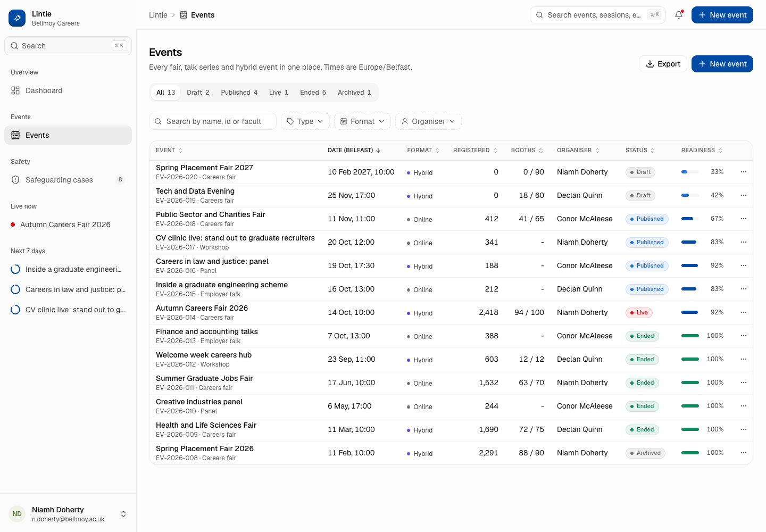Switch to the Published tab

point(239,93)
